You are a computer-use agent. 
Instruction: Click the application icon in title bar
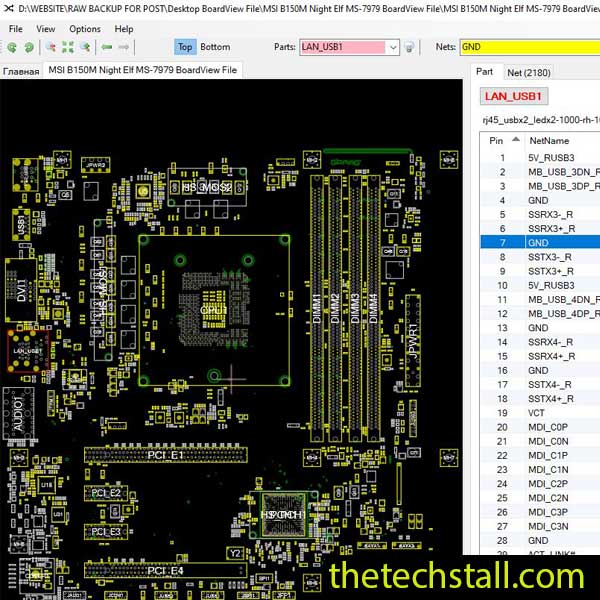9,8
